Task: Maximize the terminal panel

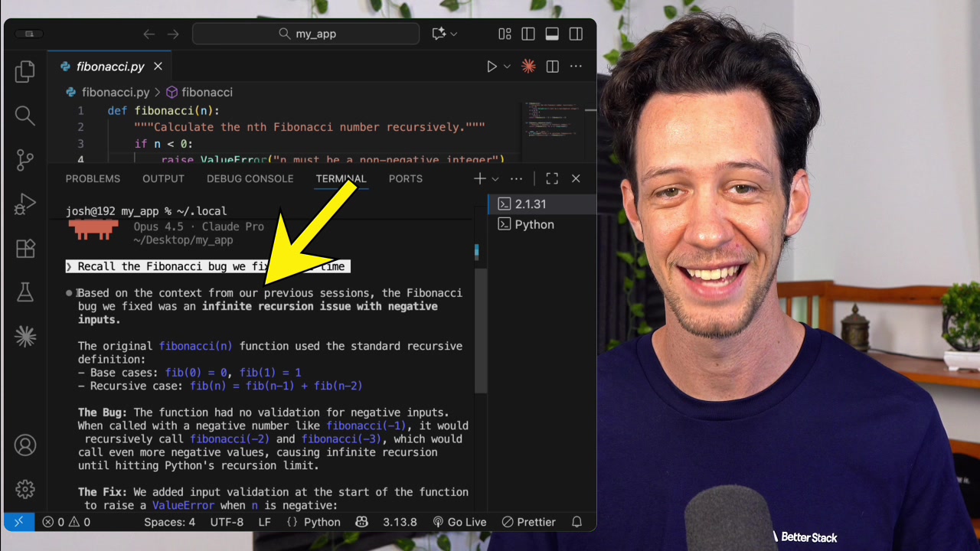Action: click(552, 178)
